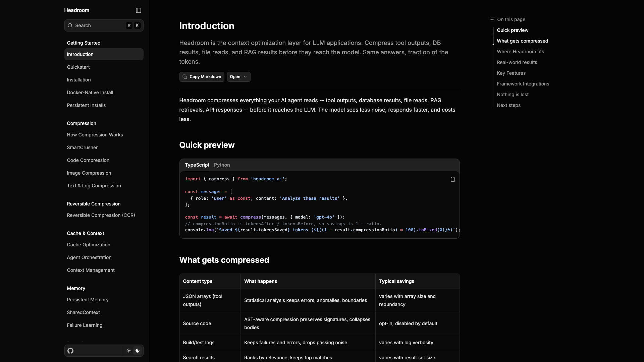This screenshot has height=362, width=644.
Task: Open How Compression Works page
Action: (104, 135)
